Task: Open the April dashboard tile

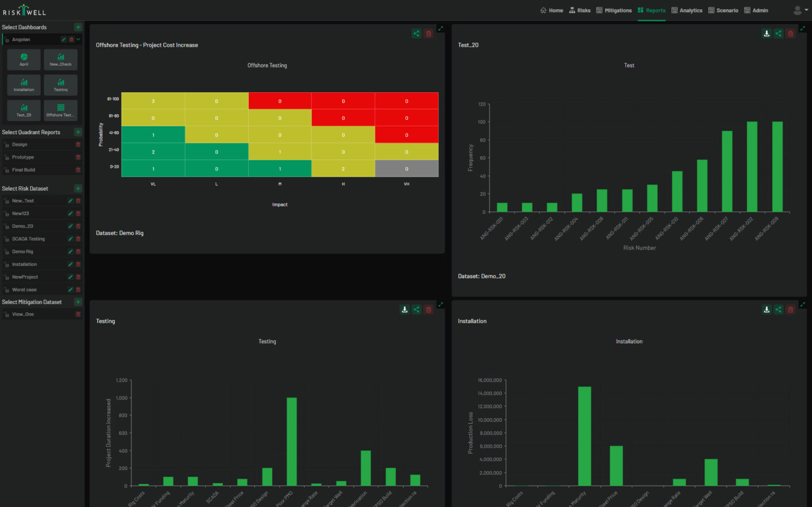Action: (x=24, y=60)
